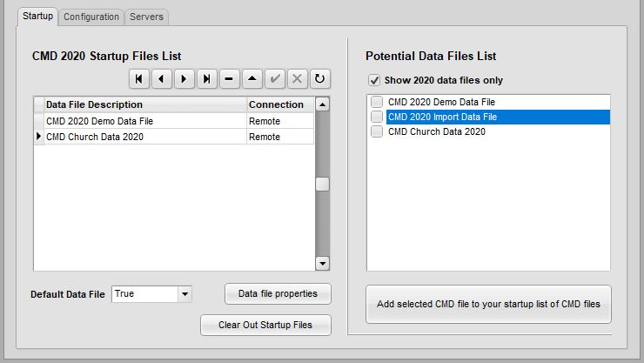Switch to the Startup tab
This screenshot has height=363, width=644.
pos(37,17)
